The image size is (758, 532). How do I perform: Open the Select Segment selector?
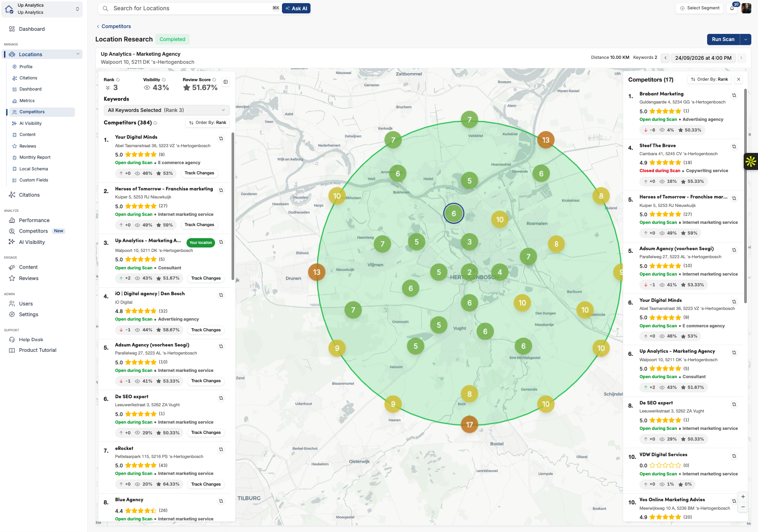point(700,8)
